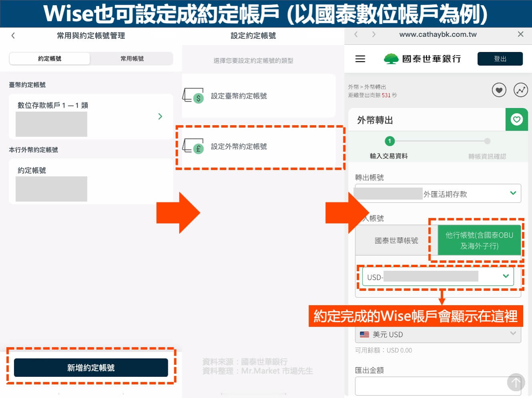
Task: Click the www.cathaybk.com.tw address text
Action: (x=438, y=34)
